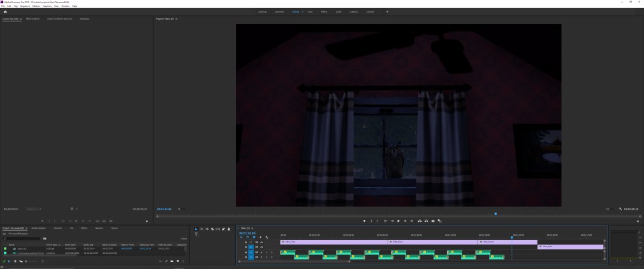This screenshot has height=269, width=644.
Task: Open playback resolution Full dropdown
Action: click(x=609, y=209)
